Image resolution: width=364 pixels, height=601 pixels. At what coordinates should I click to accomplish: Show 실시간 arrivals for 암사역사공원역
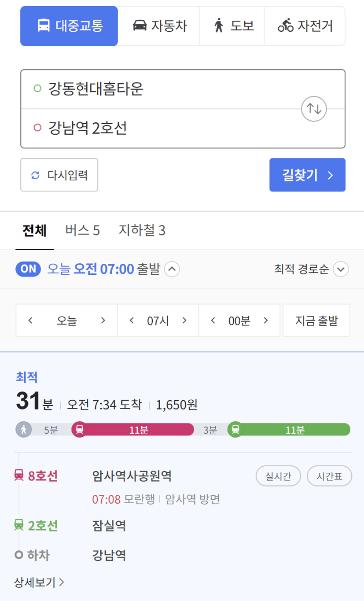[278, 476]
